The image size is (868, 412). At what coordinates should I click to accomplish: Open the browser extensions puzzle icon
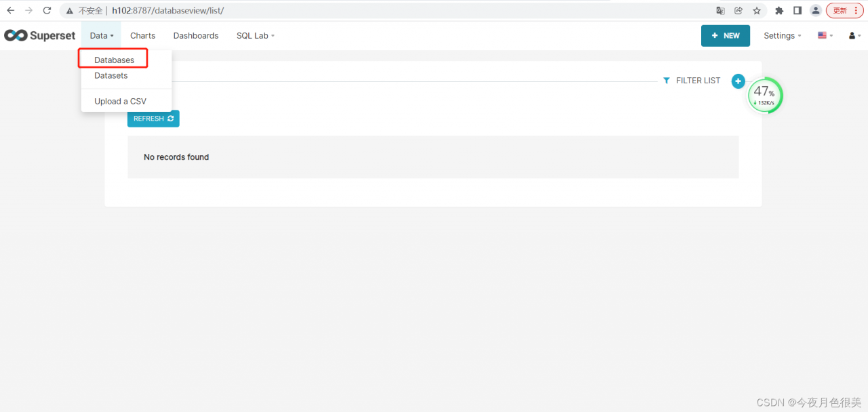(779, 11)
